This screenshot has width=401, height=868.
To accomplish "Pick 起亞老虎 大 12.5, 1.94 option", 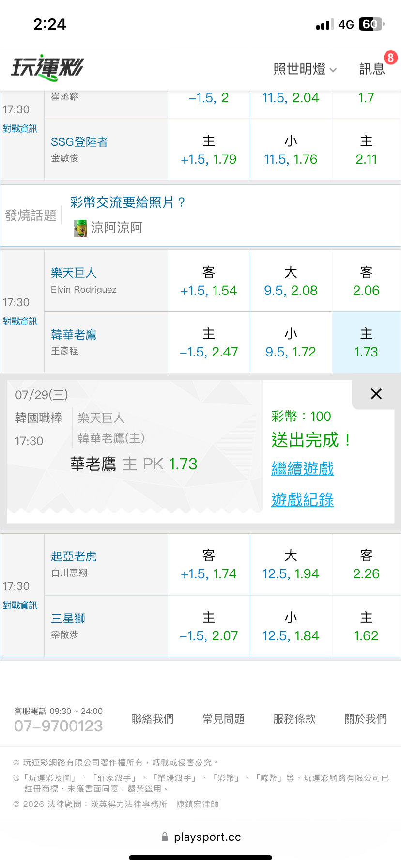I will 291,565.
